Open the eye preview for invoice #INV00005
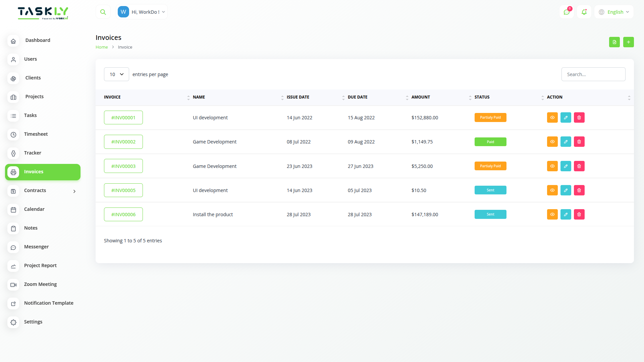This screenshot has height=362, width=644. 552,190
